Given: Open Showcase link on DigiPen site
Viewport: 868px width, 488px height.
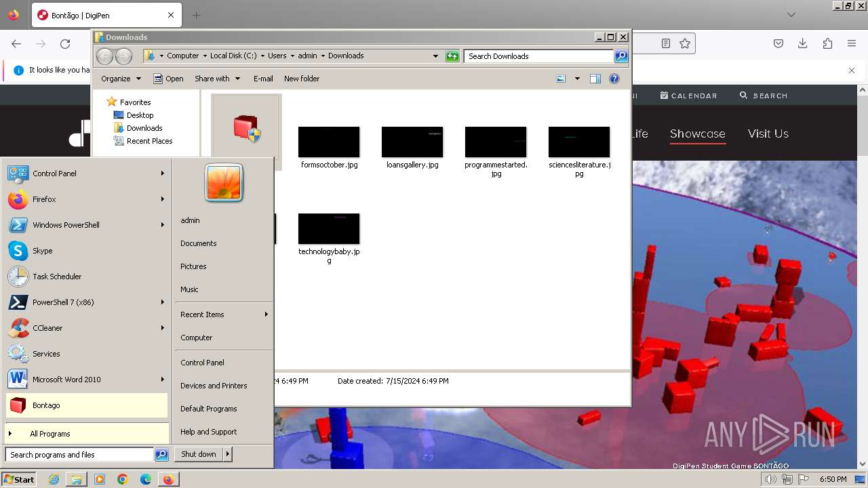Looking at the screenshot, I should (x=698, y=134).
